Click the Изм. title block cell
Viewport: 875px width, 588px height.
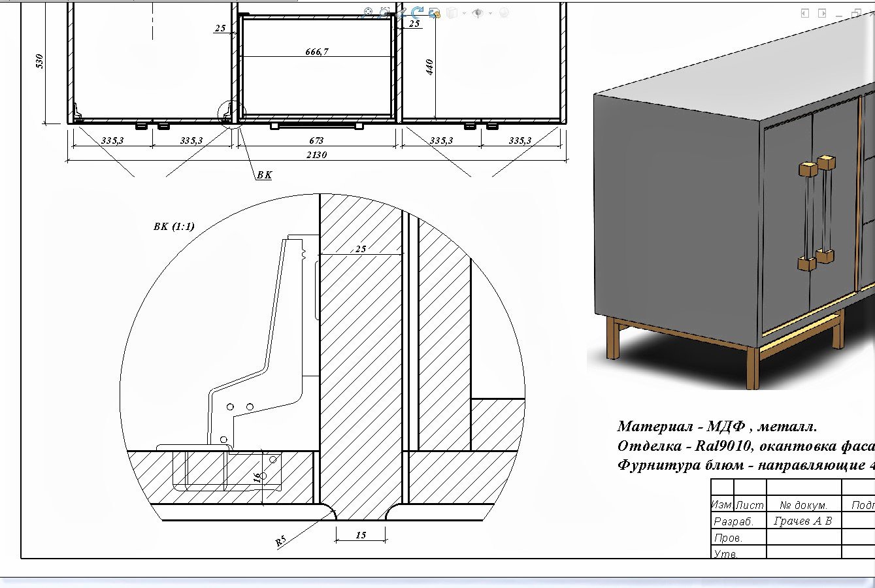(x=722, y=505)
